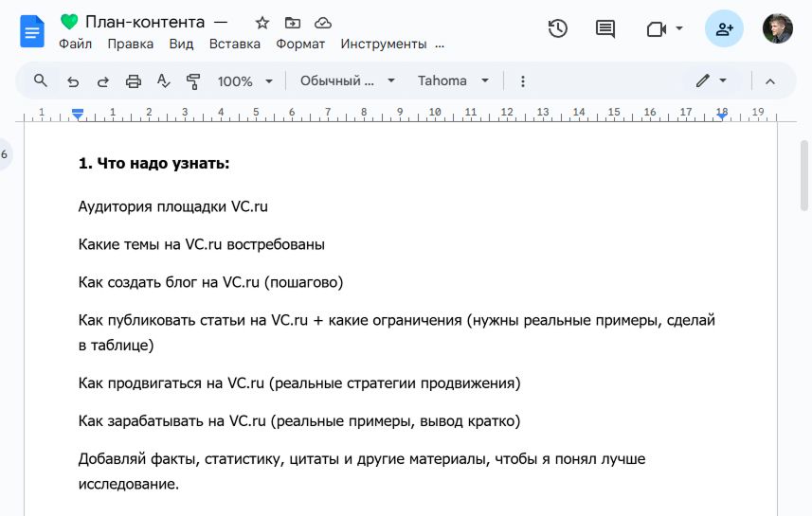Share the document via the add-person button
The image size is (812, 516).
tap(724, 28)
